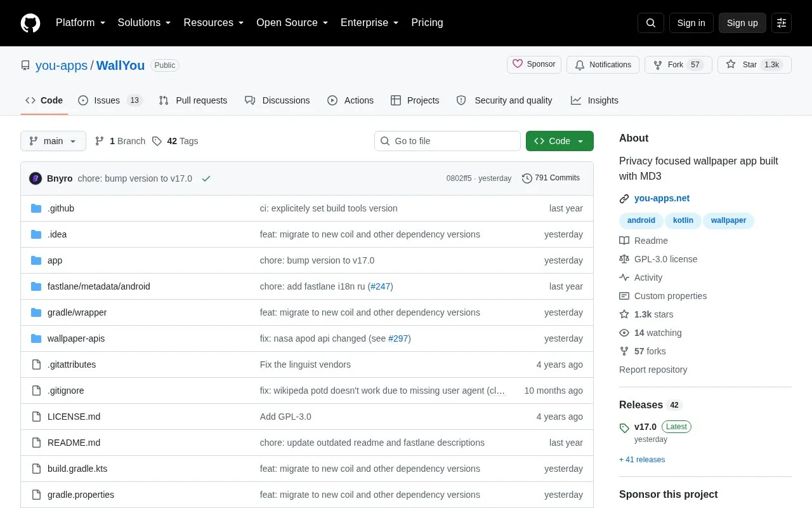Open the v17.0 Latest release
Image resolution: width=812 pixels, height=508 pixels.
point(655,427)
